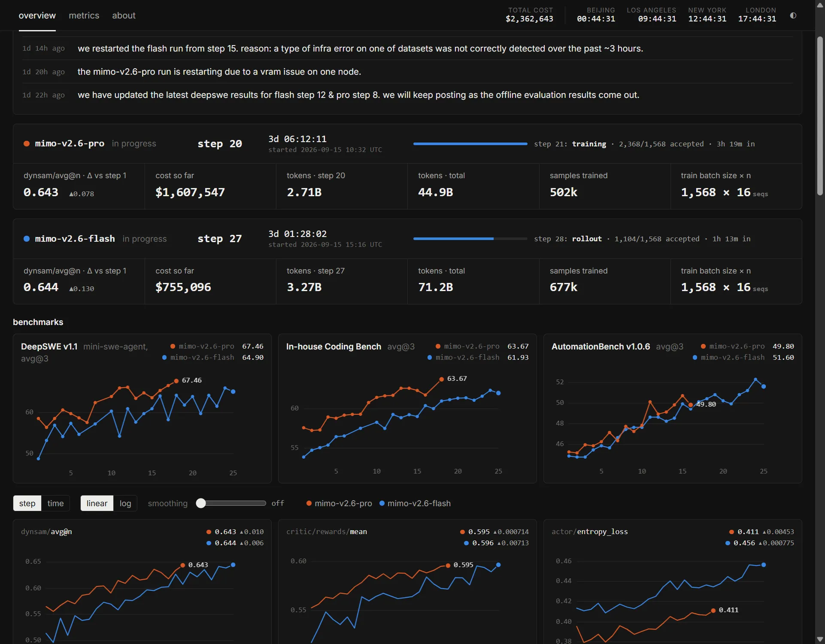825x644 pixels.
Task: Toggle mimo-v2.6-pro series in chart legend
Action: coord(339,503)
